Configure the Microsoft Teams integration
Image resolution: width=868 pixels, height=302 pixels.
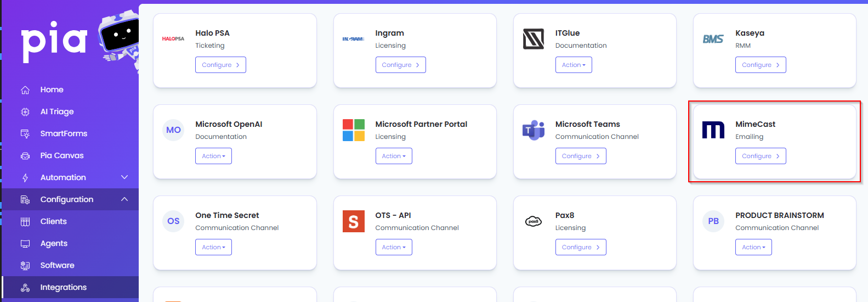tap(581, 156)
